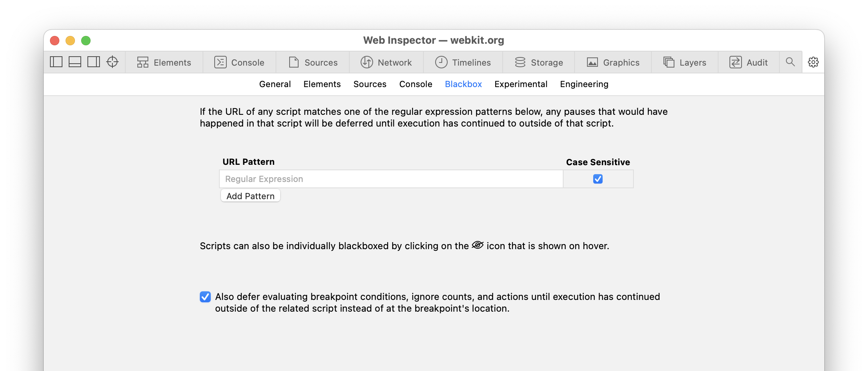Switch to the Graphics tab

613,62
